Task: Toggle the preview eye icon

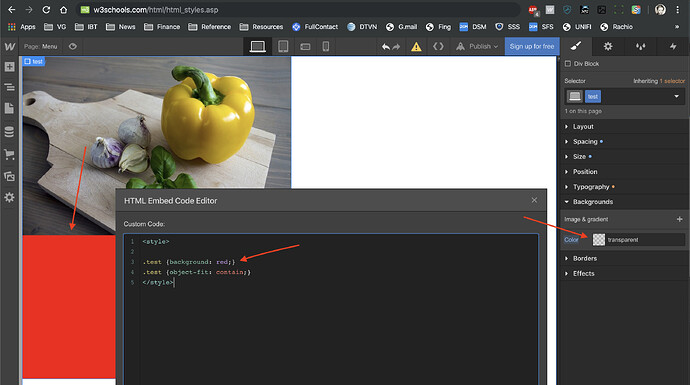Action: point(73,46)
